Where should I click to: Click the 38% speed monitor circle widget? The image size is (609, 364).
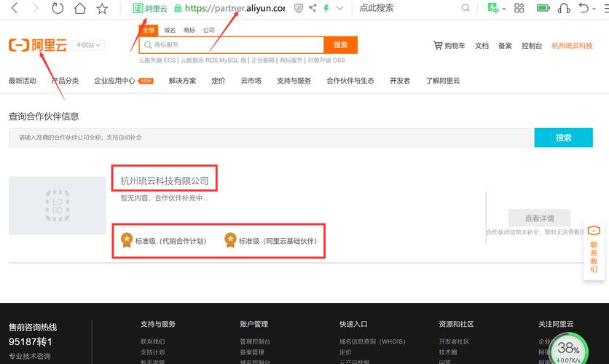pyautogui.click(x=568, y=349)
